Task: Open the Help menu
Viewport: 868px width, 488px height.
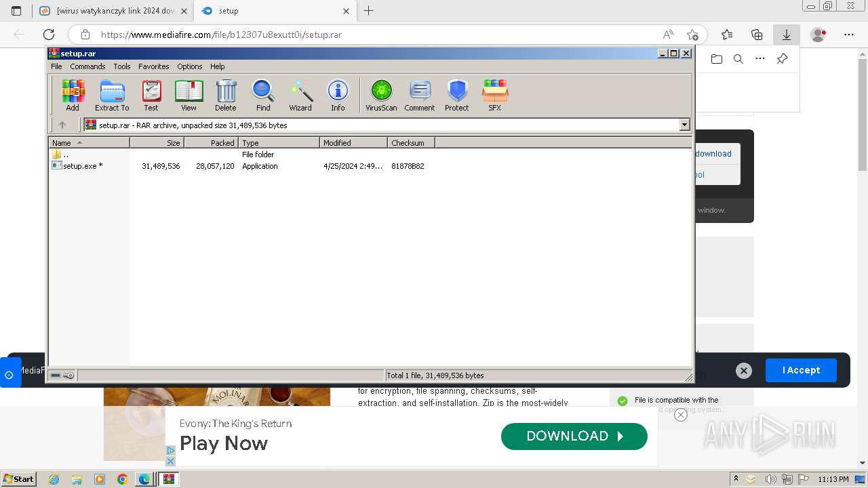Action: pos(217,66)
